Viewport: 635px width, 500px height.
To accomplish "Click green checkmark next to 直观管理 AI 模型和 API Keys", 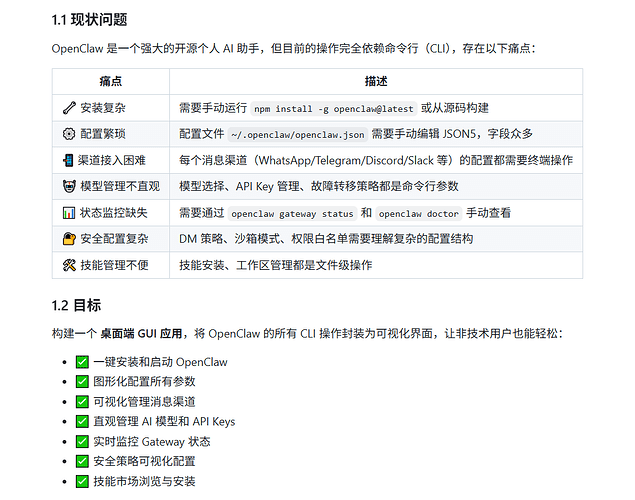I will click(x=82, y=421).
